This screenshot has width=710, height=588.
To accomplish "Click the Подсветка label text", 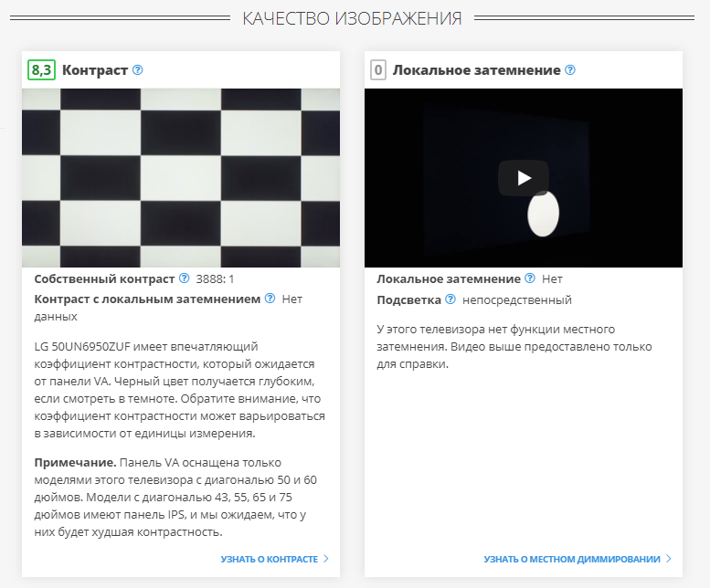I will point(408,299).
